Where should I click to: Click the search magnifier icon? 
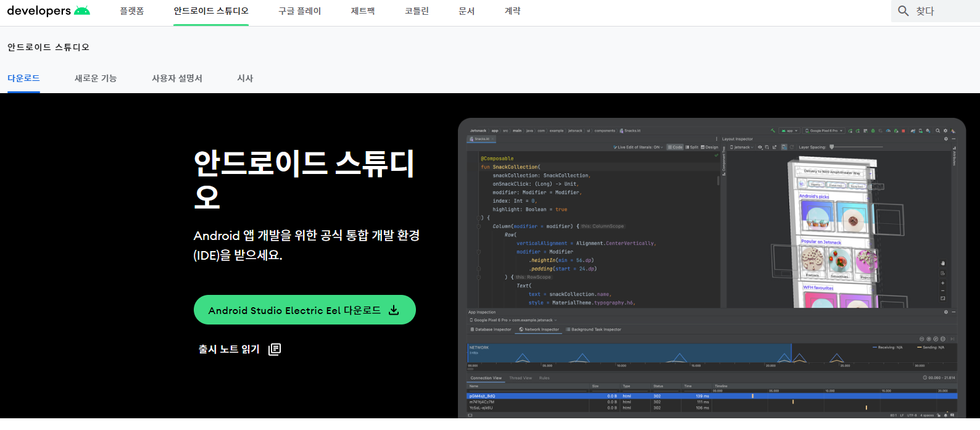point(903,11)
